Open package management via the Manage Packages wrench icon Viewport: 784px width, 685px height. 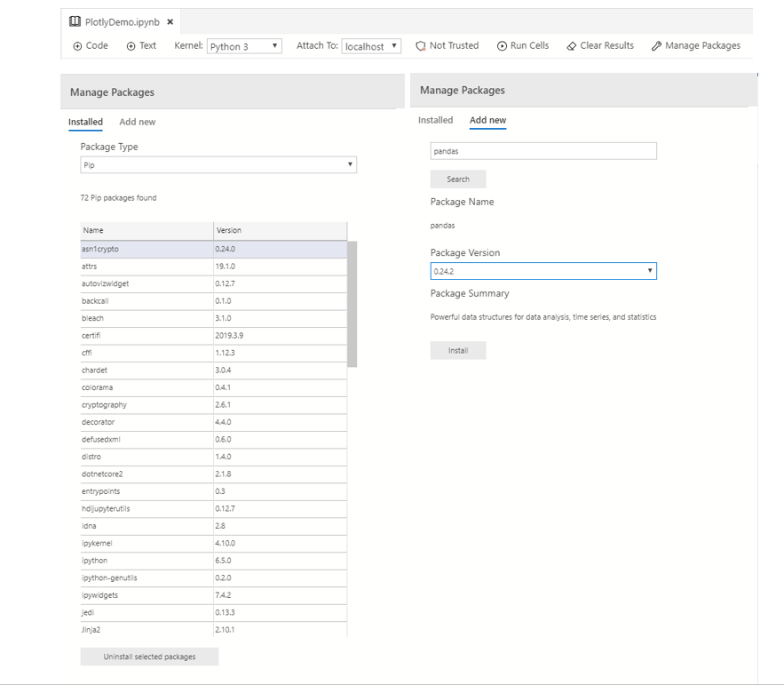[655, 45]
